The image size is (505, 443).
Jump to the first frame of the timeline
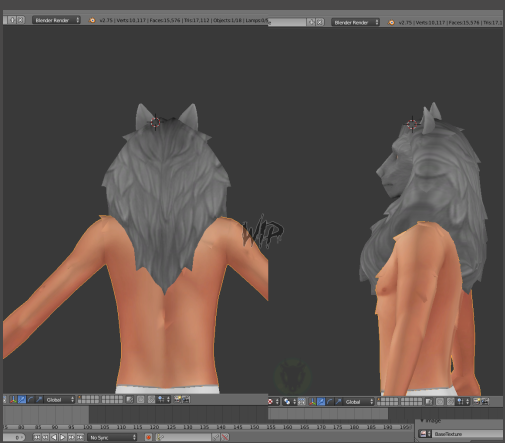(x=37, y=437)
